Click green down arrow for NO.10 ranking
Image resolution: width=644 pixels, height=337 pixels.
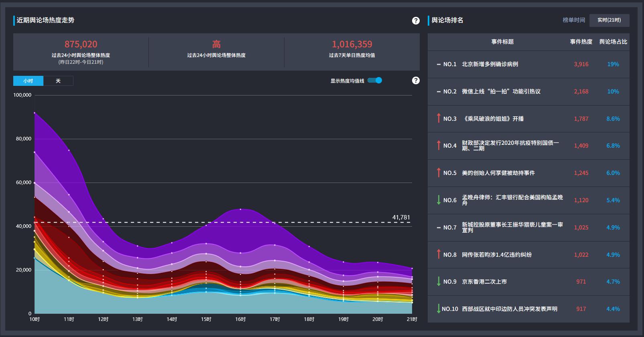439,309
